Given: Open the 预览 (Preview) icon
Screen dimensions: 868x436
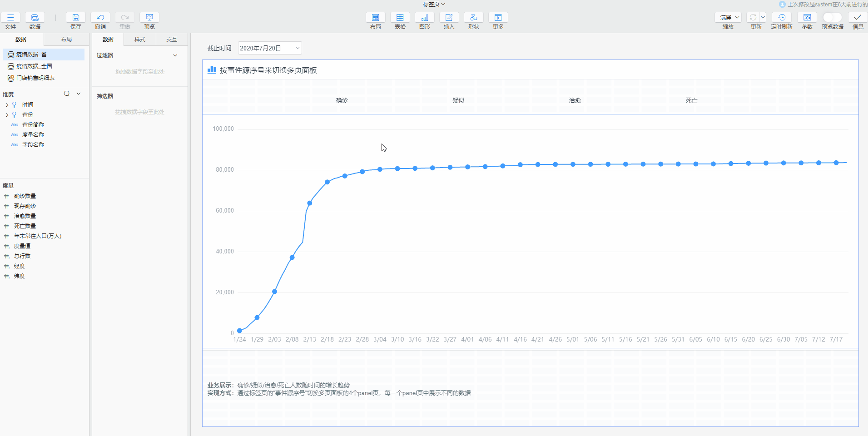Looking at the screenshot, I should [x=149, y=18].
